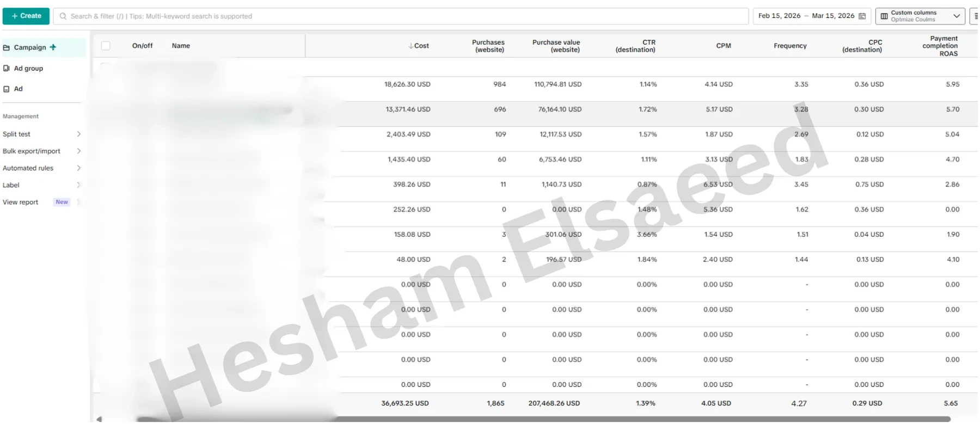
Task: Click the Ad group icon in sidebar
Action: (7, 69)
